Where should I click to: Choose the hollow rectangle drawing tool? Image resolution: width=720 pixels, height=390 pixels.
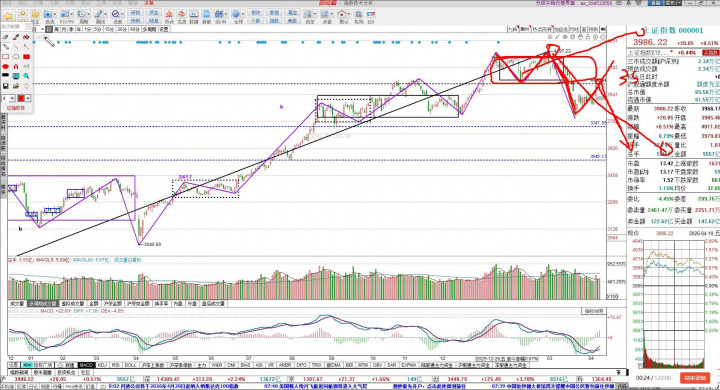[6, 57]
